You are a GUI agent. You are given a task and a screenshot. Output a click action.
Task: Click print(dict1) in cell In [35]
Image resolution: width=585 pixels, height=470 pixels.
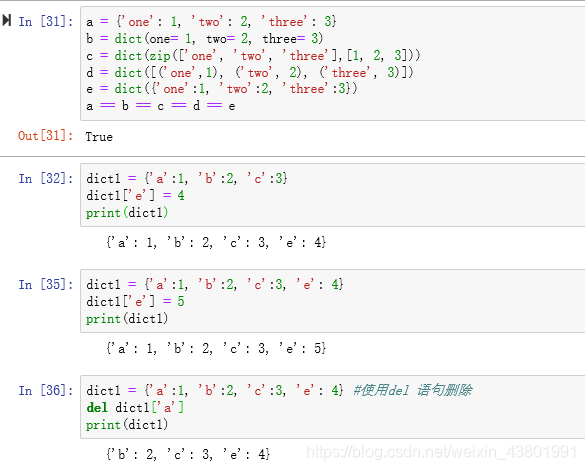(127, 319)
